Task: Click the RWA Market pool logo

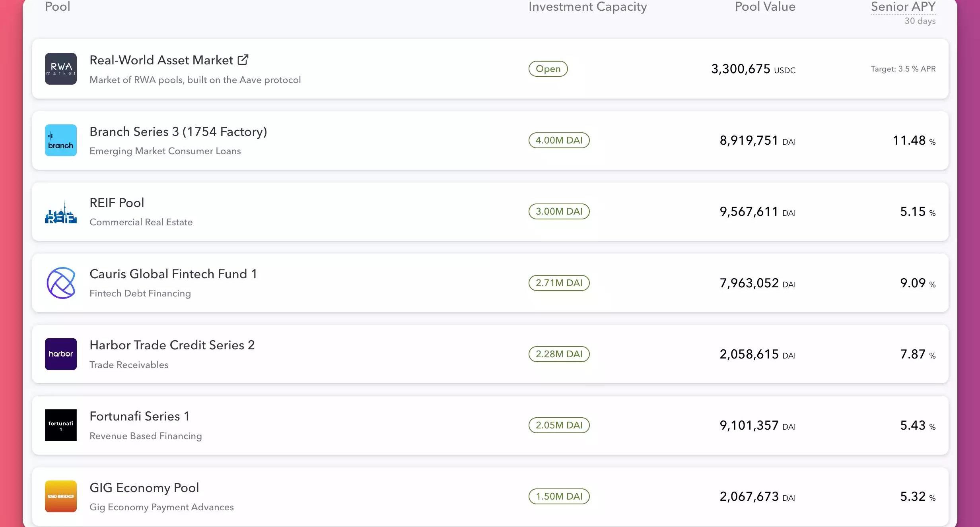Action: click(x=60, y=69)
